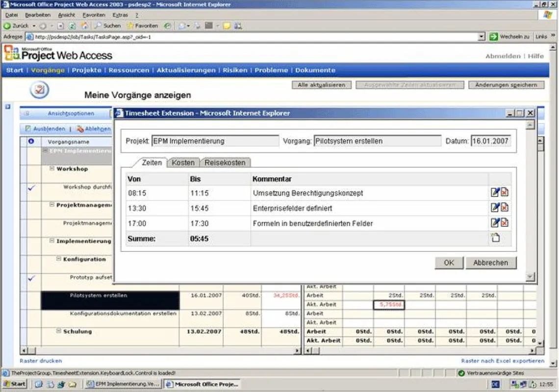Viewport: 559px width, 392px height.
Task: Collapse the Workshop task group
Action: point(52,168)
